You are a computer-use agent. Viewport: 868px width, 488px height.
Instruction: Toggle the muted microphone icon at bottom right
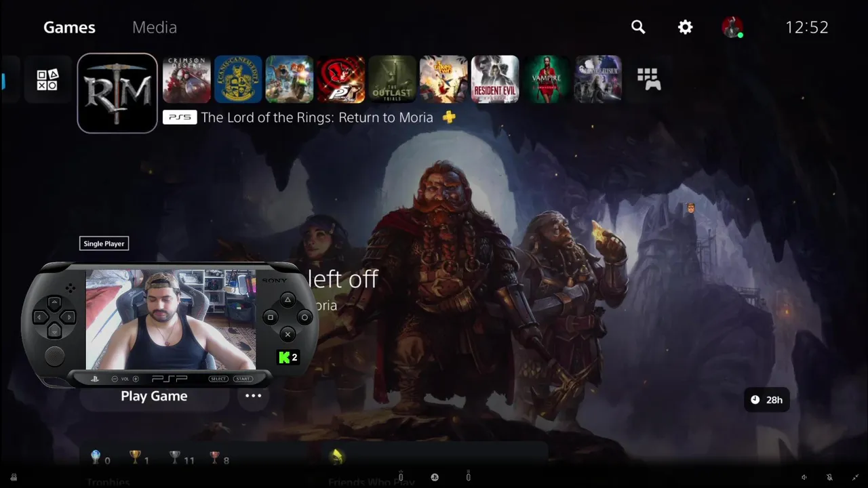829,477
